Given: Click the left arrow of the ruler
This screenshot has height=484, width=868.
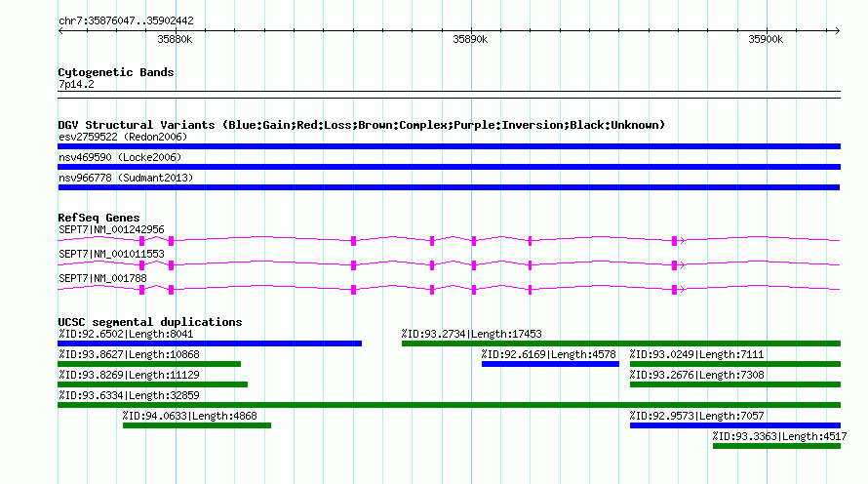Looking at the screenshot, I should tap(60, 30).
